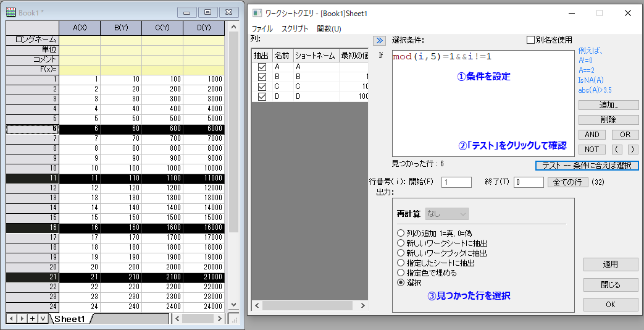
Task: Click the 全ての行 button
Action: (567, 182)
